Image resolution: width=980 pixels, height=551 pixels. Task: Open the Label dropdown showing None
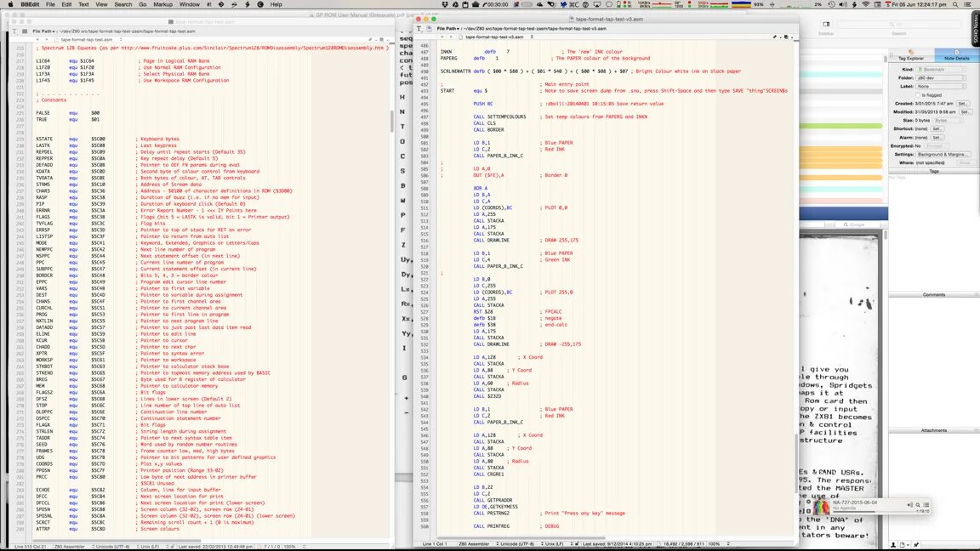pyautogui.click(x=941, y=86)
